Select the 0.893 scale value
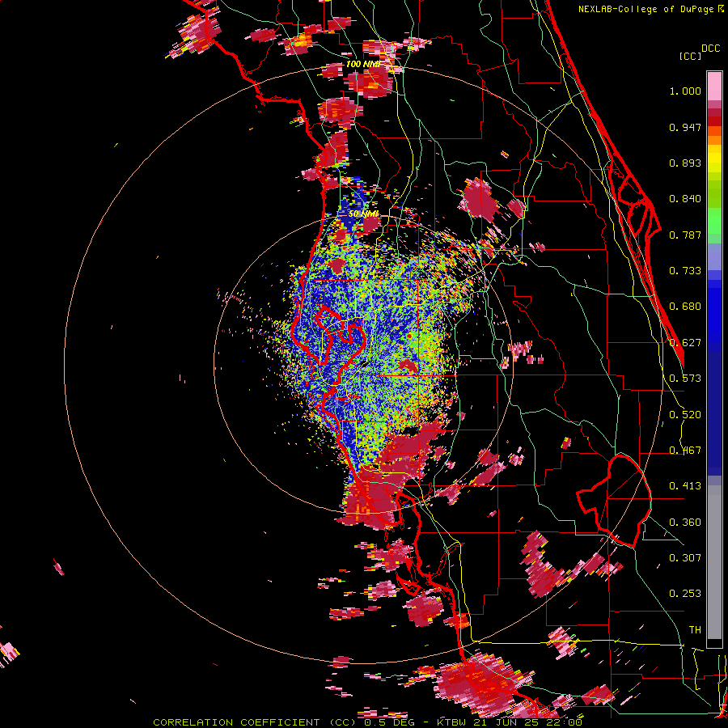Screen dimensions: 728x728 [x=685, y=163]
